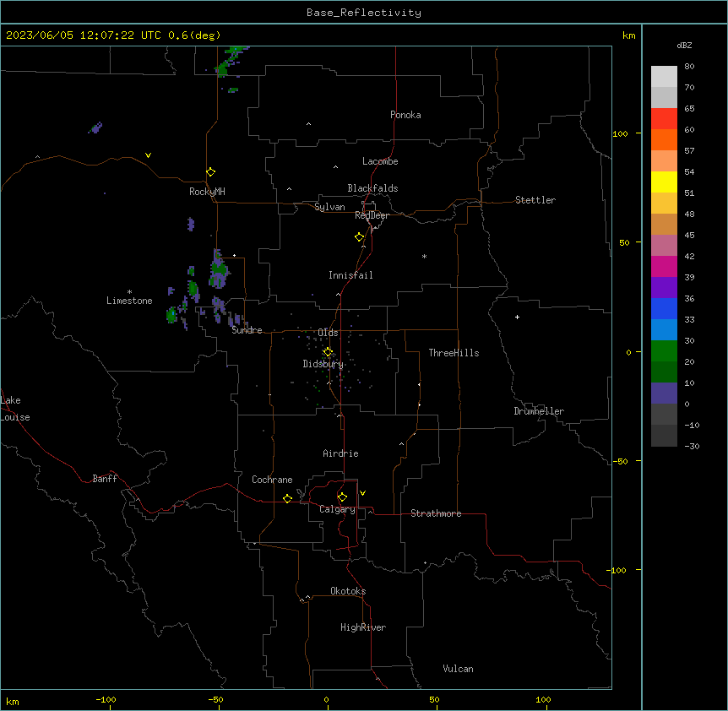Click the Okotoks label

(348, 591)
